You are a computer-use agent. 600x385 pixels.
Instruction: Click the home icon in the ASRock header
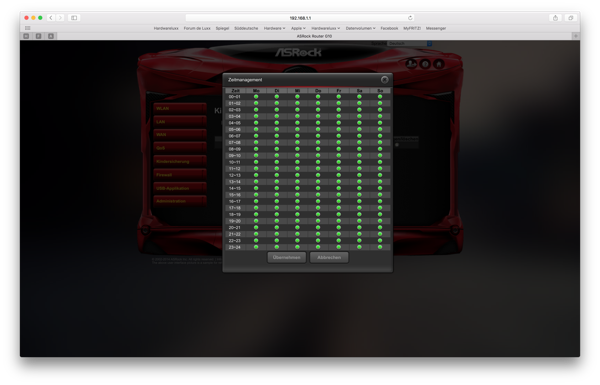(439, 64)
